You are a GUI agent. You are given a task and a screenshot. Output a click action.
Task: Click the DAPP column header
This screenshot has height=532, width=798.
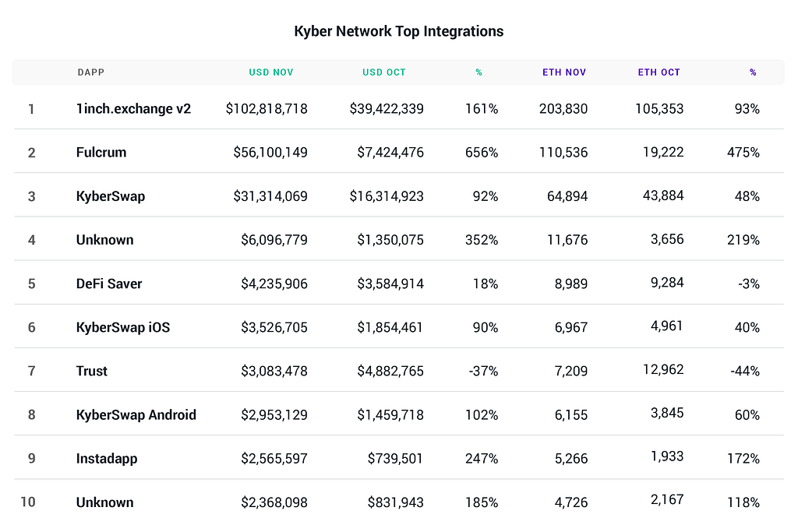pyautogui.click(x=90, y=72)
